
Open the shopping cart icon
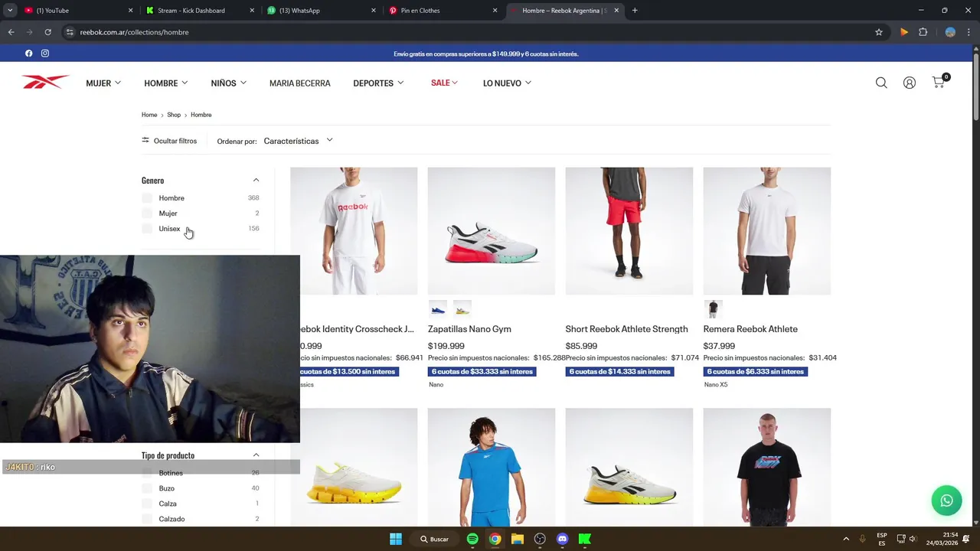939,82
